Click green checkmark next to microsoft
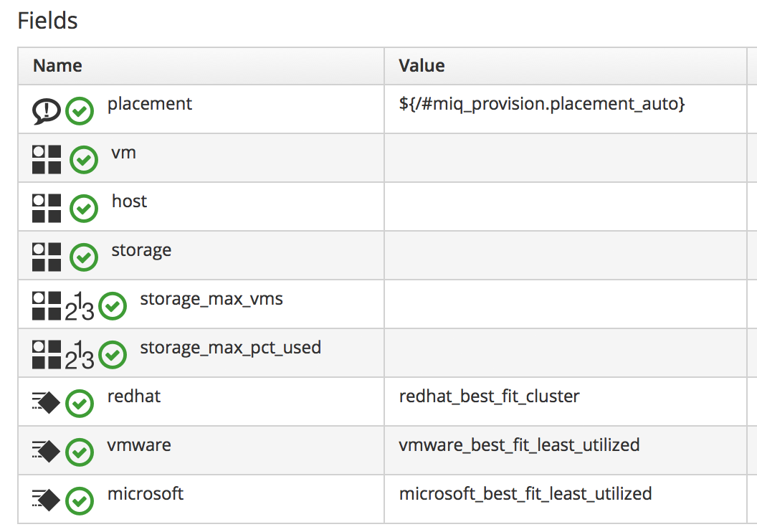This screenshot has width=757, height=532. 80,500
